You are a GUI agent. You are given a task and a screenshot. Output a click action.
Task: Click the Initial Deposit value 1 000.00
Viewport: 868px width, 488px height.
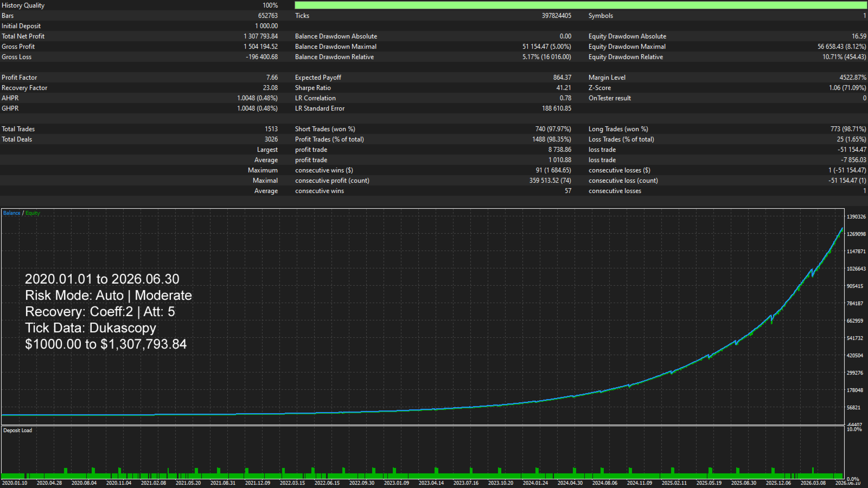(x=266, y=26)
